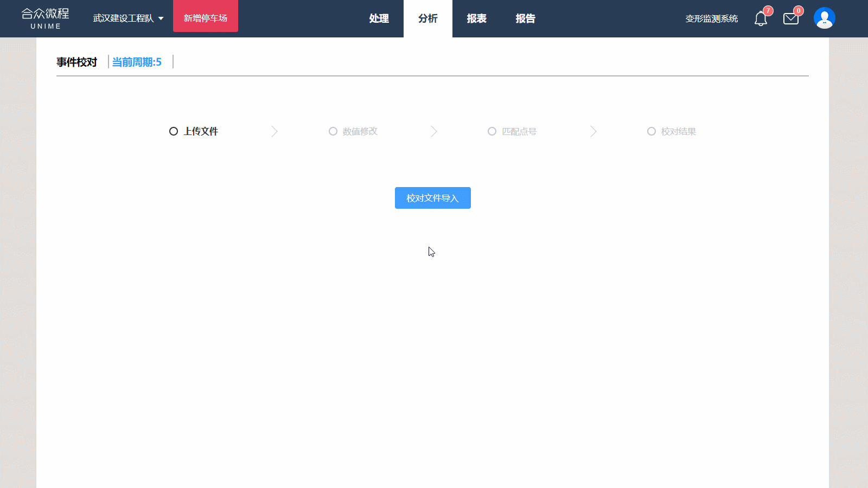Open the mail envelope messages icon

click(x=790, y=20)
